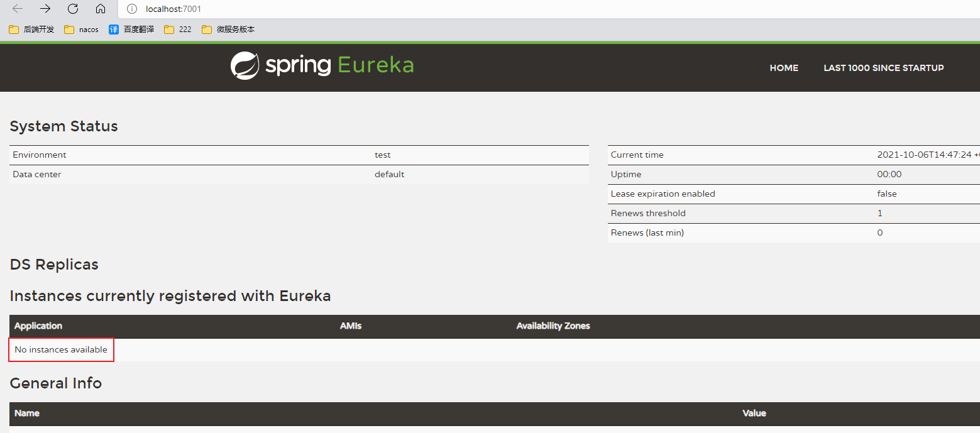Select the 'test' environment value
Viewport: 980px width, 433px height.
tap(383, 155)
